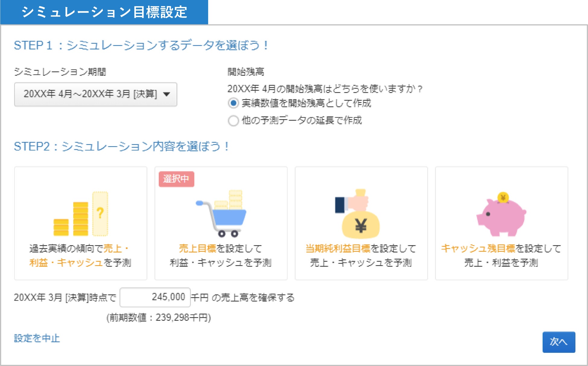588x366 pixels.
Task: Click the STEP2 シミュレーション内容を選ぼう heading
Action: [121, 147]
